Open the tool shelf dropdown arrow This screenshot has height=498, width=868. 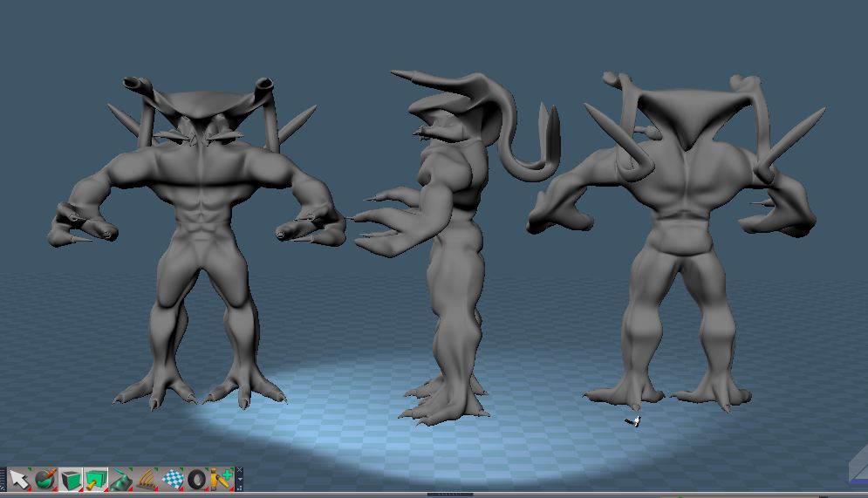(x=240, y=479)
